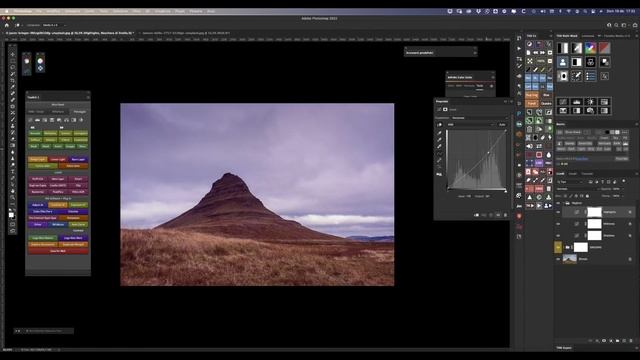Screen dimensions: 640x360
Task: Hide the Midtones layer
Action: pyautogui.click(x=558, y=224)
